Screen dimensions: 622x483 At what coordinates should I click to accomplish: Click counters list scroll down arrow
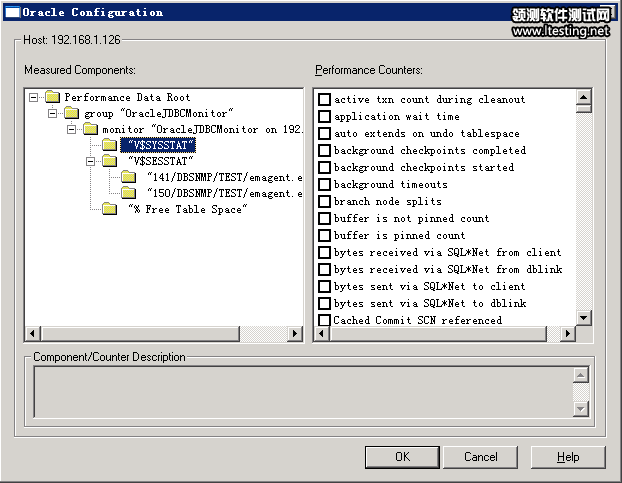(x=584, y=318)
